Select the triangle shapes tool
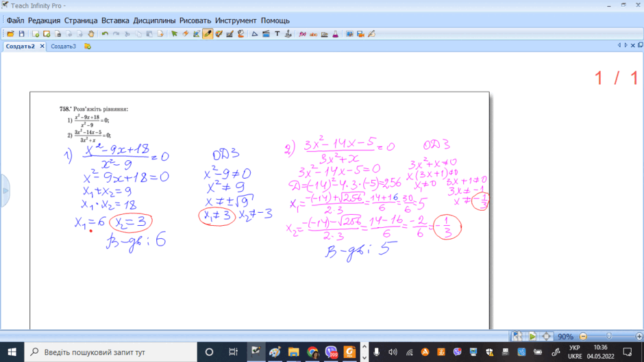 click(255, 34)
